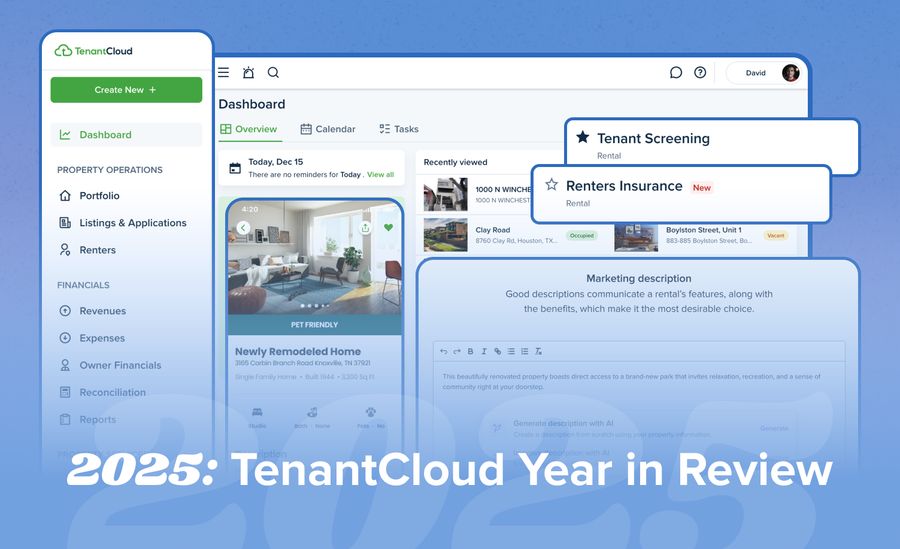This screenshot has width=900, height=549.
Task: Click the Revenues arrow circle icon
Action: tap(65, 311)
